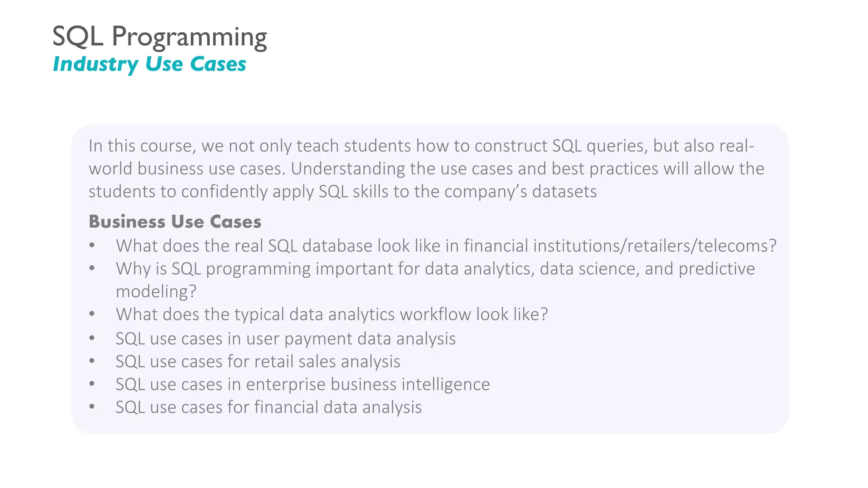Click the bullet dot beside the workflow question
This screenshot has height=488, width=868.
click(x=92, y=314)
